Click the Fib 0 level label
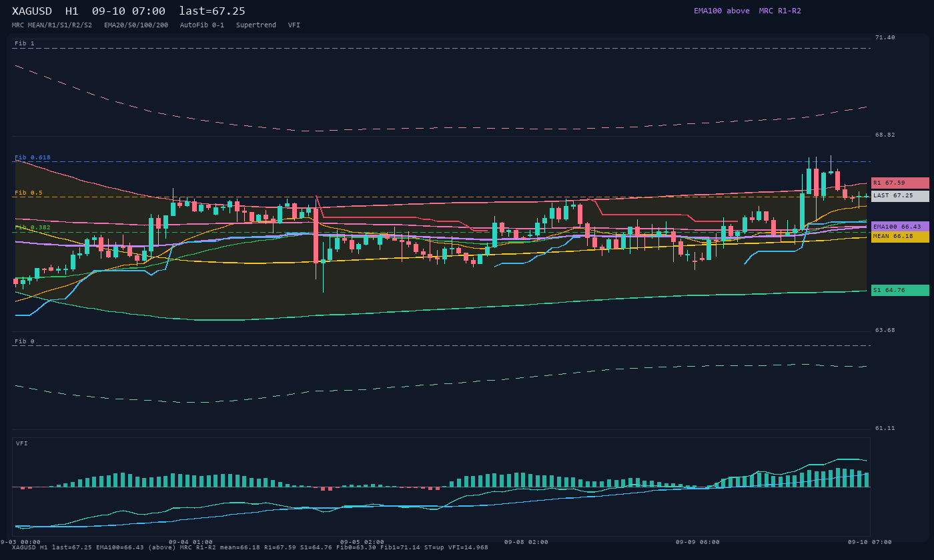 pos(25,341)
